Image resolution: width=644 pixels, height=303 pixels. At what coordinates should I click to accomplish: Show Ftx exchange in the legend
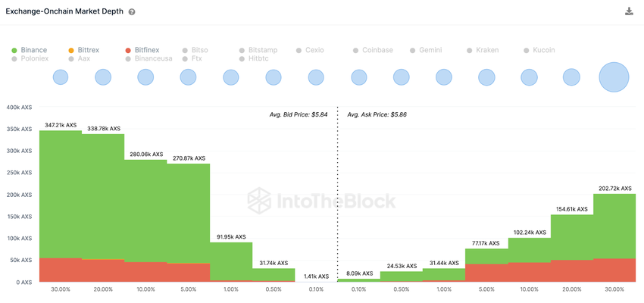pyautogui.click(x=196, y=58)
